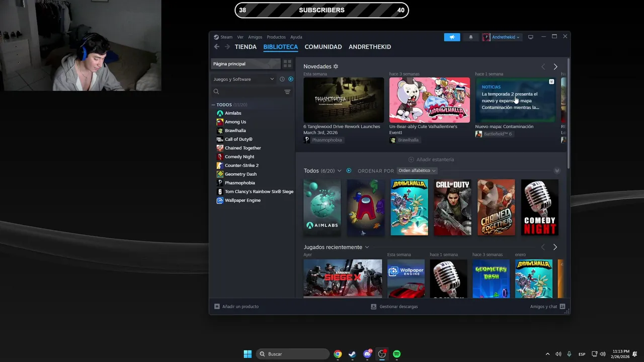Open Spotify from the taskbar
This screenshot has width=644, height=362.
click(396, 354)
